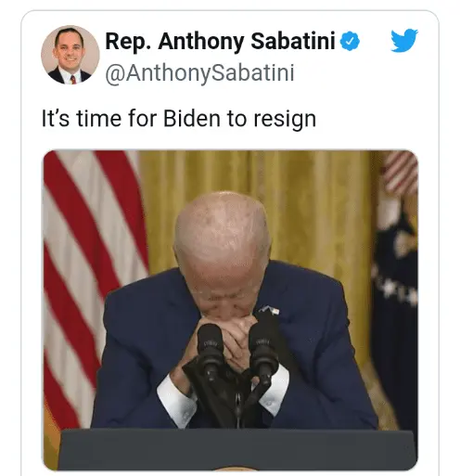Click the right microphone in the photo

(x=263, y=351)
